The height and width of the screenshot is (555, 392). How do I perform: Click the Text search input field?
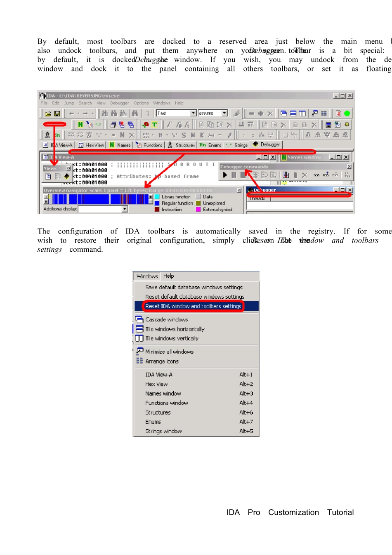(x=173, y=113)
